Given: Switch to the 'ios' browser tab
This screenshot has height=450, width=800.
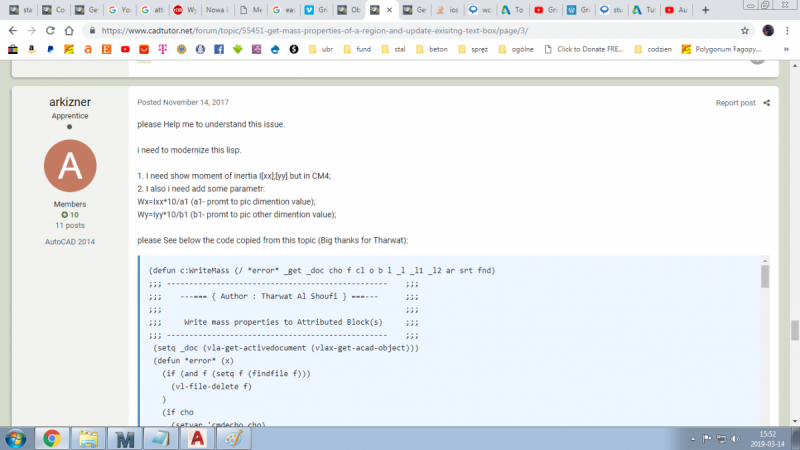Looking at the screenshot, I should tap(447, 10).
